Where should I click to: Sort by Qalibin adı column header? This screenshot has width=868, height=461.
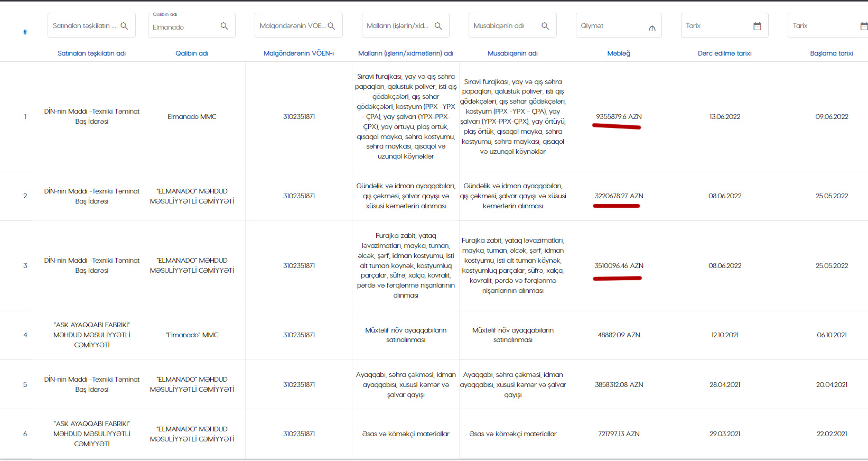pyautogui.click(x=192, y=53)
